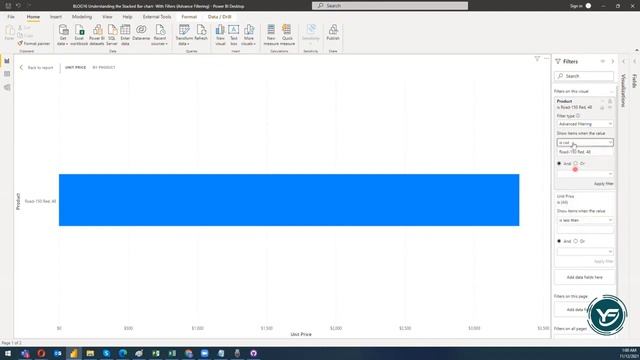Open the Help ribbon tab

tap(127, 17)
